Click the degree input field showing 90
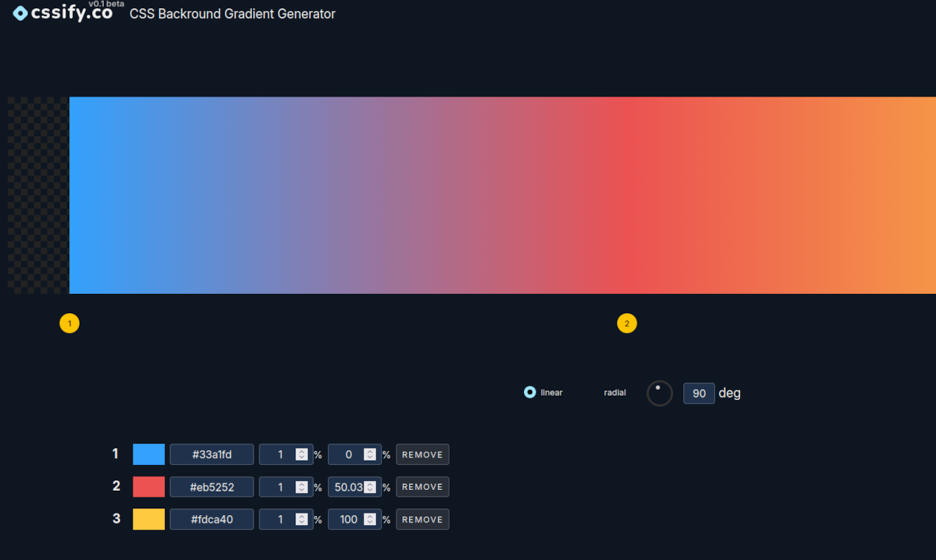The image size is (936, 560). tap(699, 393)
